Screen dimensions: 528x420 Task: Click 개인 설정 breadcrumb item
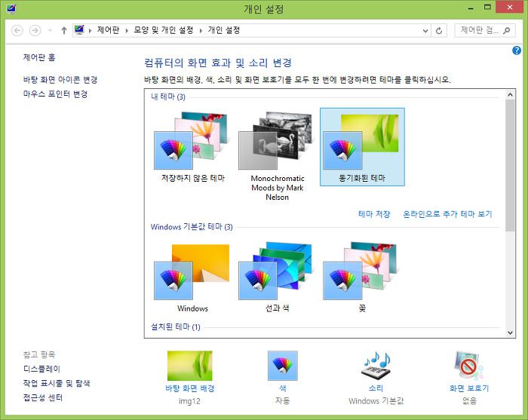coord(224,30)
